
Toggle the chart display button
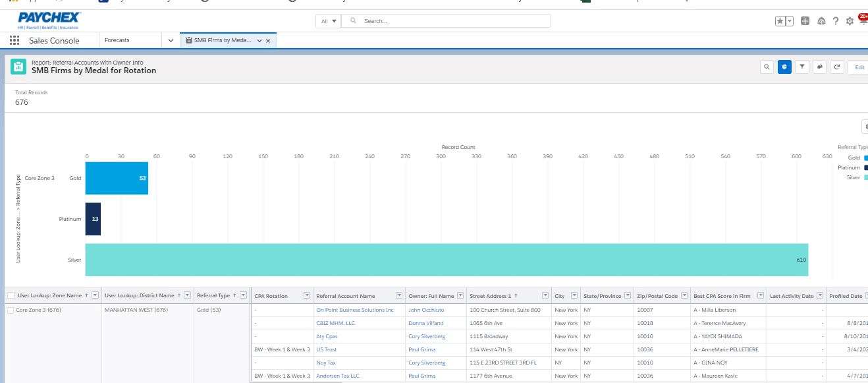pyautogui.click(x=784, y=67)
